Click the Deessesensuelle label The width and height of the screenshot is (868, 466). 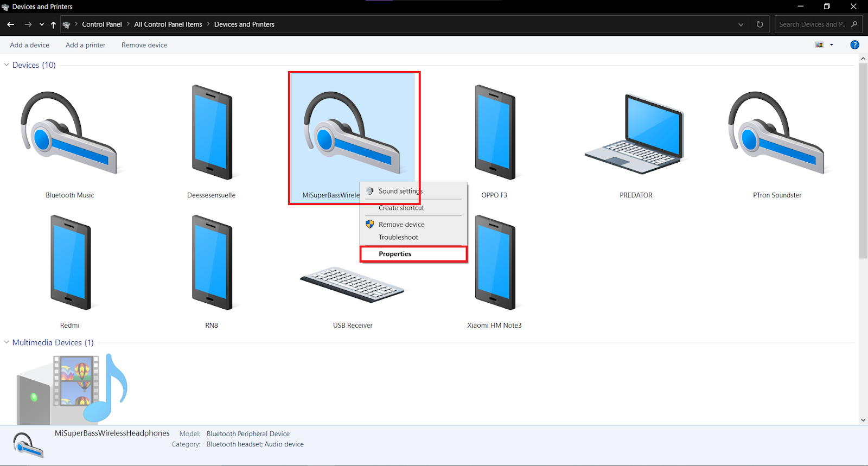[x=212, y=195]
